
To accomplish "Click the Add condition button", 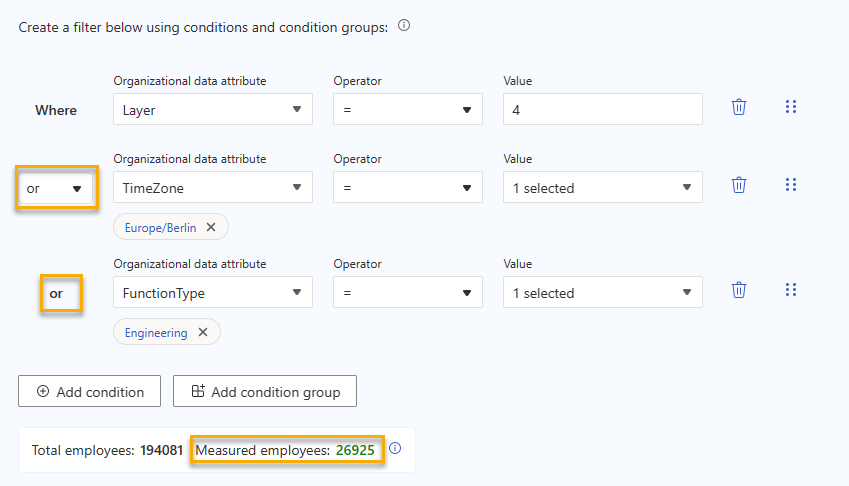I will coord(90,391).
